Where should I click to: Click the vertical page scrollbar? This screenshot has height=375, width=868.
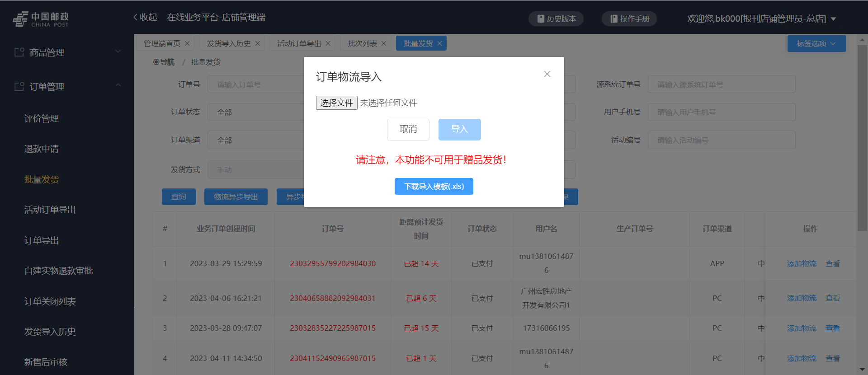pos(862,138)
